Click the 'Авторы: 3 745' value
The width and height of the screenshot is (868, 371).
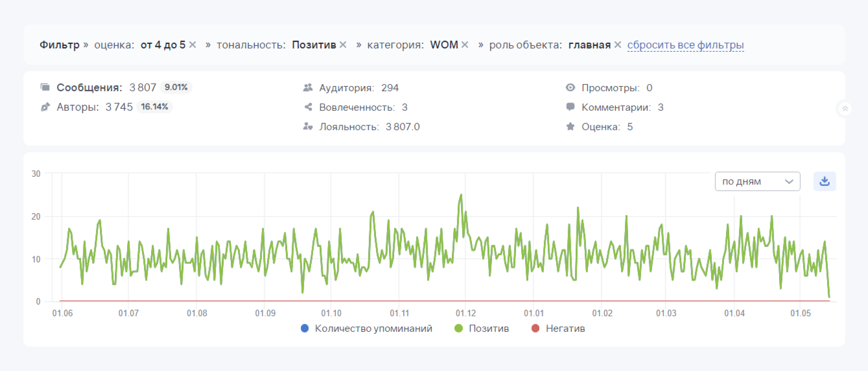pyautogui.click(x=119, y=107)
